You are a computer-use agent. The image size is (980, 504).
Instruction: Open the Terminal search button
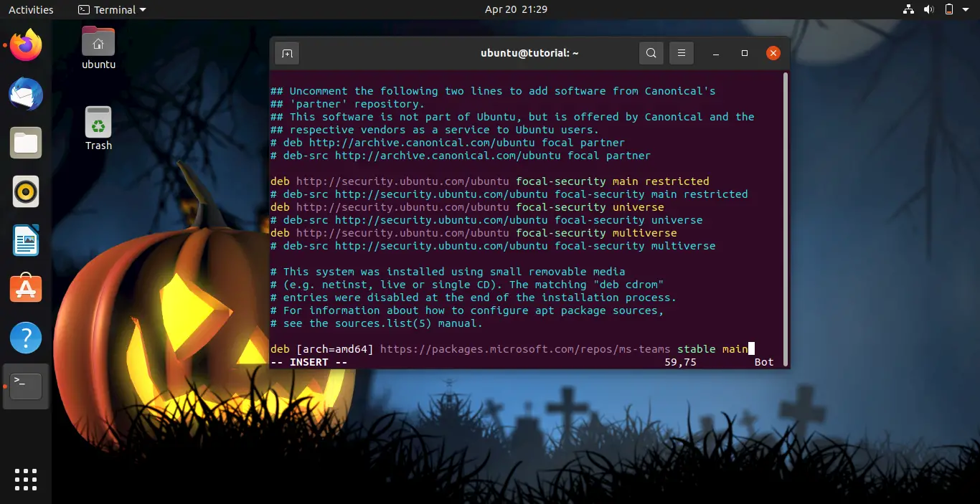point(651,53)
